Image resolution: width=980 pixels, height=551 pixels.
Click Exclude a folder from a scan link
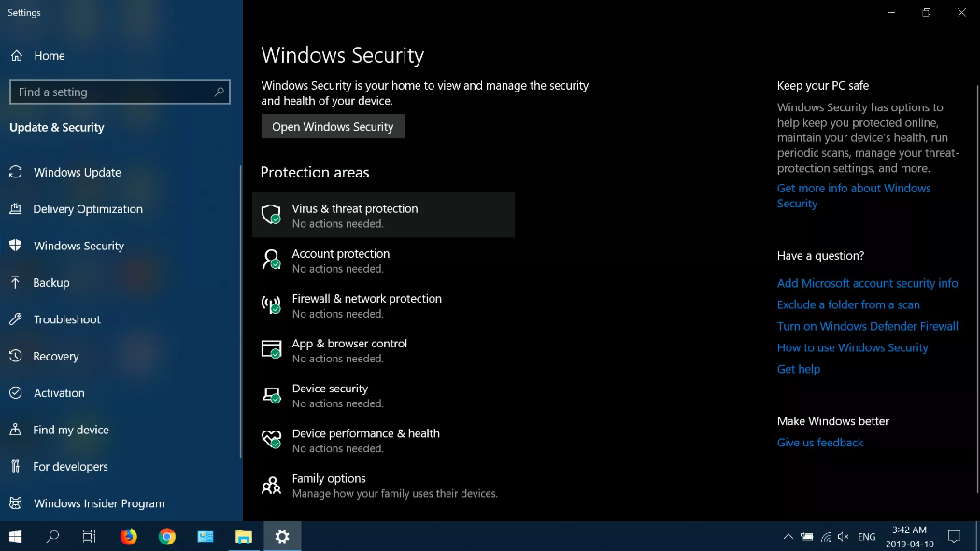[848, 304]
